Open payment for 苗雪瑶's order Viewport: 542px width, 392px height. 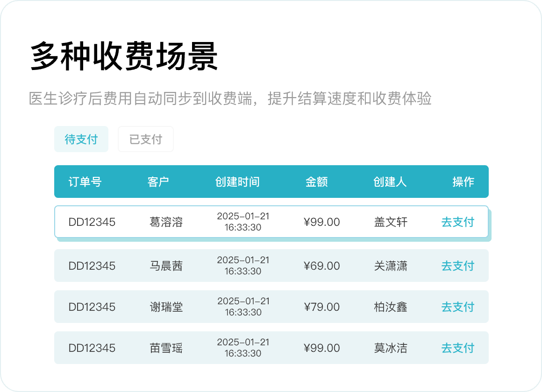(x=457, y=348)
